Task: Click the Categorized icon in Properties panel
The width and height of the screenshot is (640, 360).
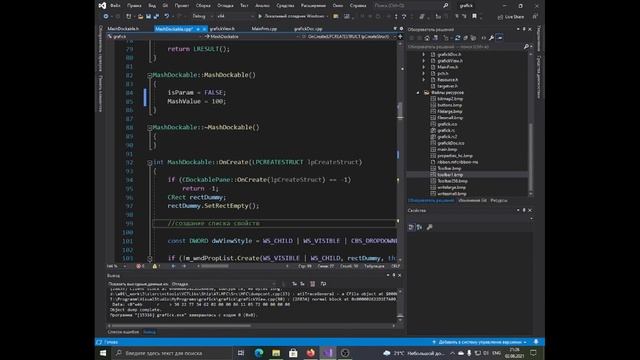Action: click(411, 227)
